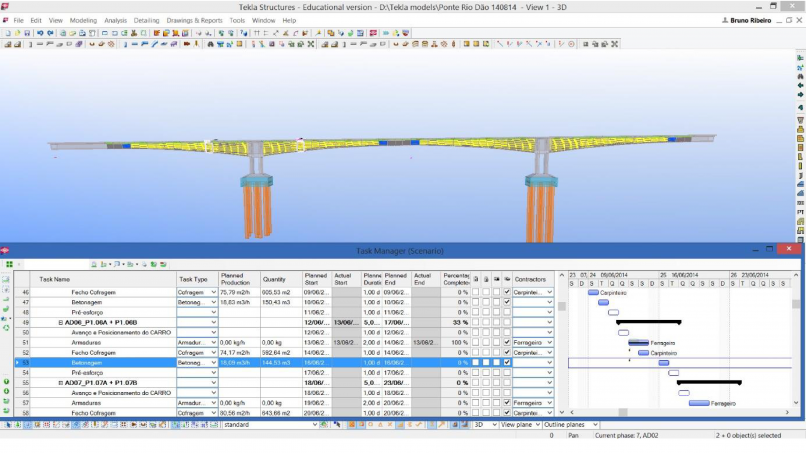806x453 pixels.
Task: Open Task Type dropdown for row 46 Cofragem
Action: pos(214,292)
